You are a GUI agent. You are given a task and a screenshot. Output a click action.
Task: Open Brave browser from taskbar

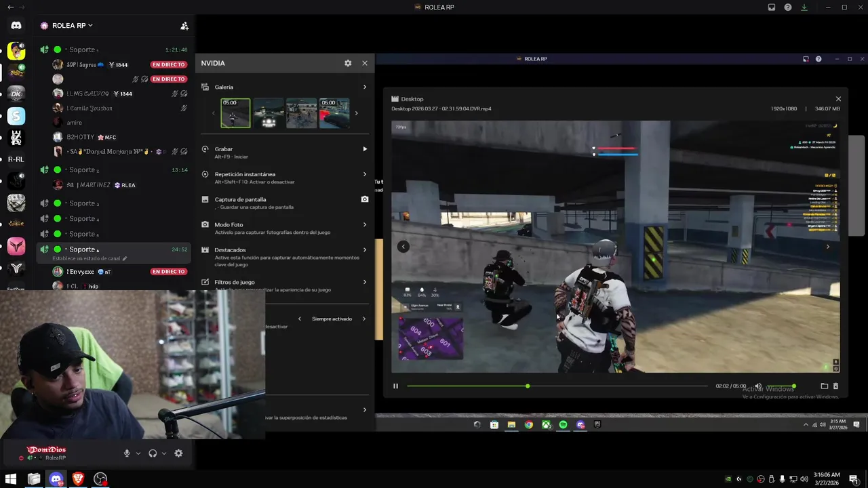coord(78,479)
